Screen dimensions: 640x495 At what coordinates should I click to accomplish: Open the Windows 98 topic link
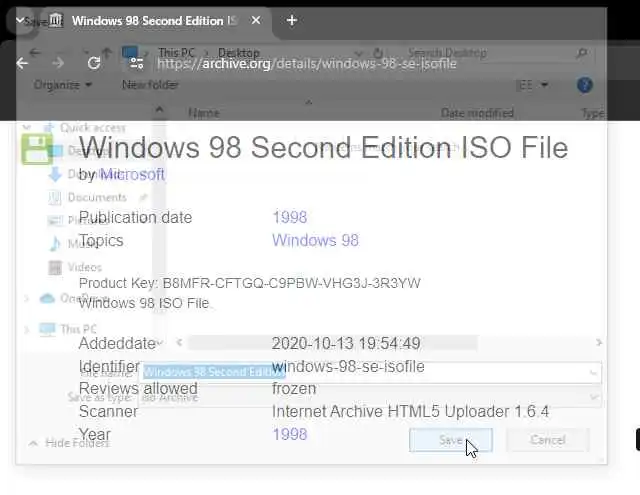[316, 240]
